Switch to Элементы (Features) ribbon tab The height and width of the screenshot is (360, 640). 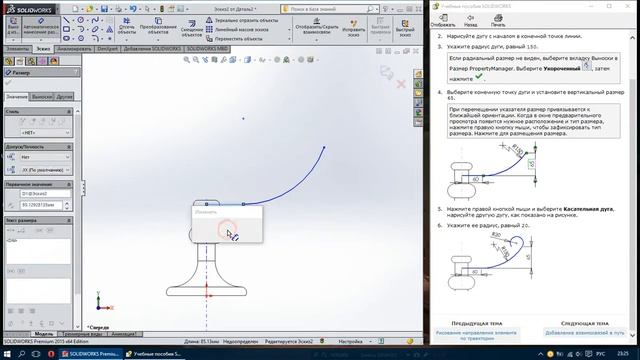pos(18,49)
